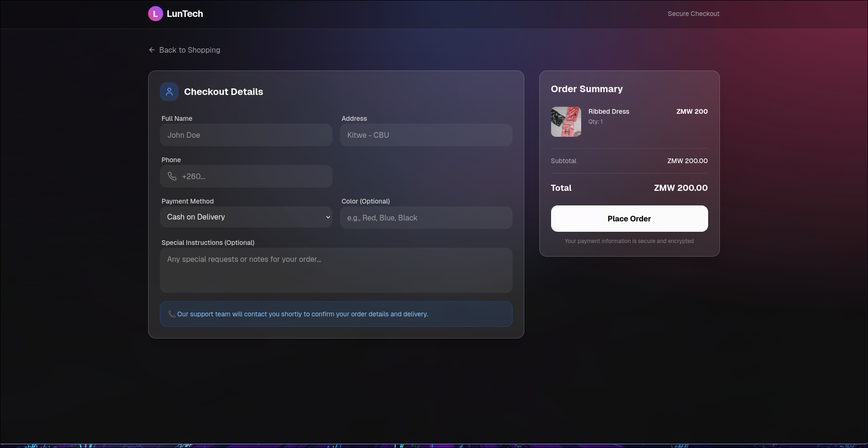Click the phone emoji in the support notice
Screen dimensions: 868x448
[x=172, y=314]
